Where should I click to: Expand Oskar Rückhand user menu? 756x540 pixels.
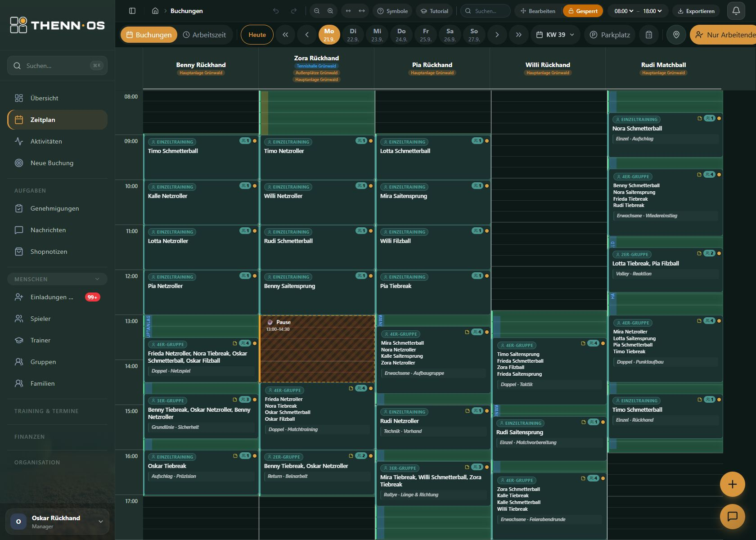pyautogui.click(x=57, y=522)
